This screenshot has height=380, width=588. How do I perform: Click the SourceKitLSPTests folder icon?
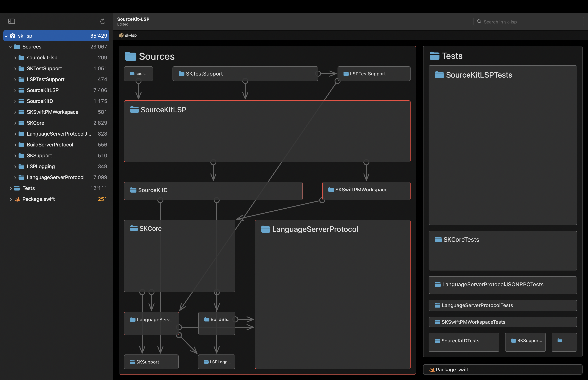439,75
